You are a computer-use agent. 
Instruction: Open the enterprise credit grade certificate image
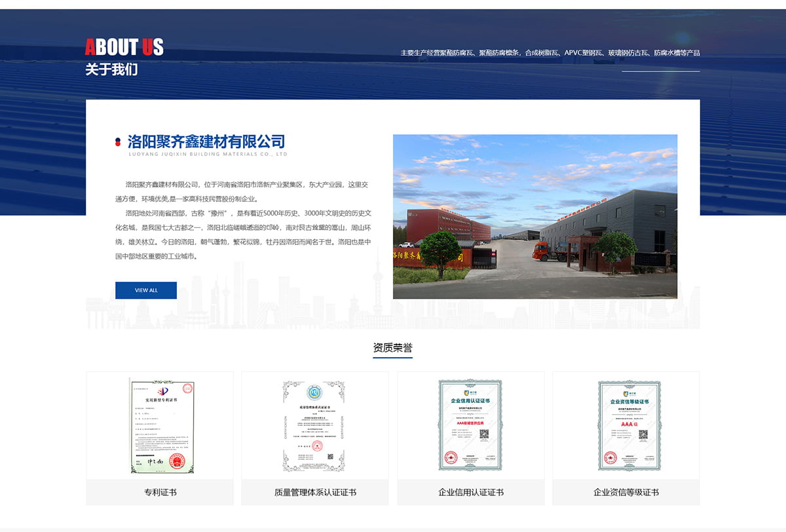[x=626, y=425]
